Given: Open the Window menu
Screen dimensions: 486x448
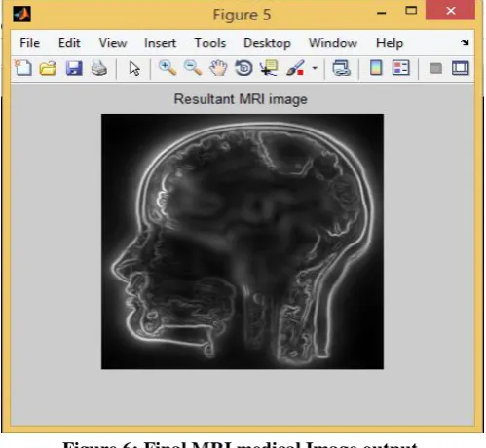Looking at the screenshot, I should click(333, 43).
